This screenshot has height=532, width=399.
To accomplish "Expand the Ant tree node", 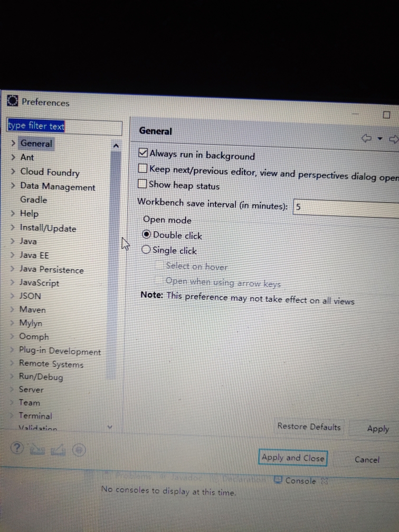I will point(13,157).
